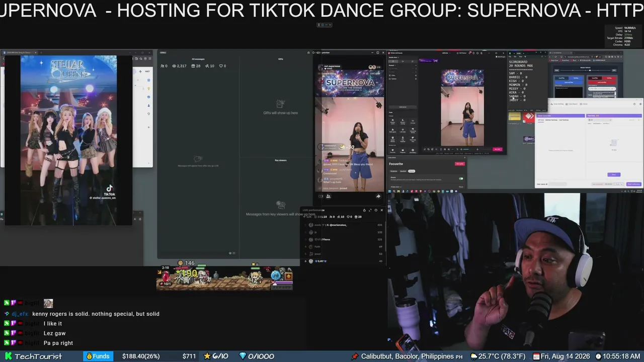This screenshot has height=362, width=644.
Task: Click the User name input field
Action: pos(557,184)
